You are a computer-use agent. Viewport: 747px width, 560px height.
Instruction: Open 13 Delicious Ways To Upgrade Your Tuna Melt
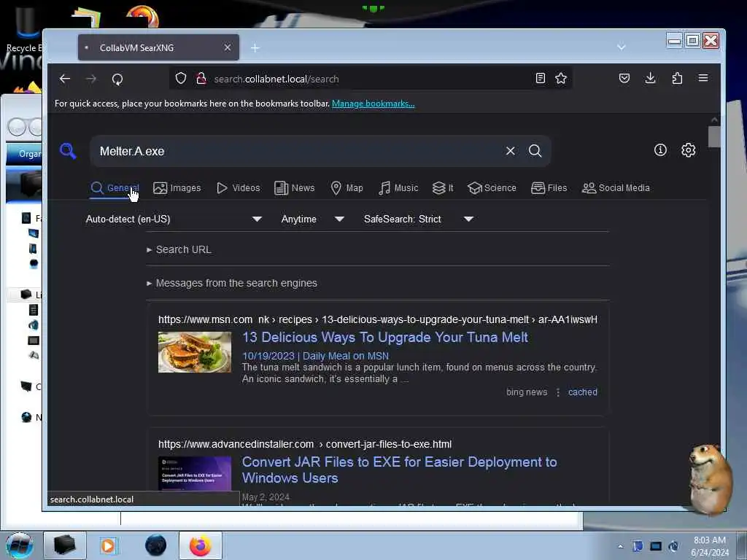coord(385,337)
